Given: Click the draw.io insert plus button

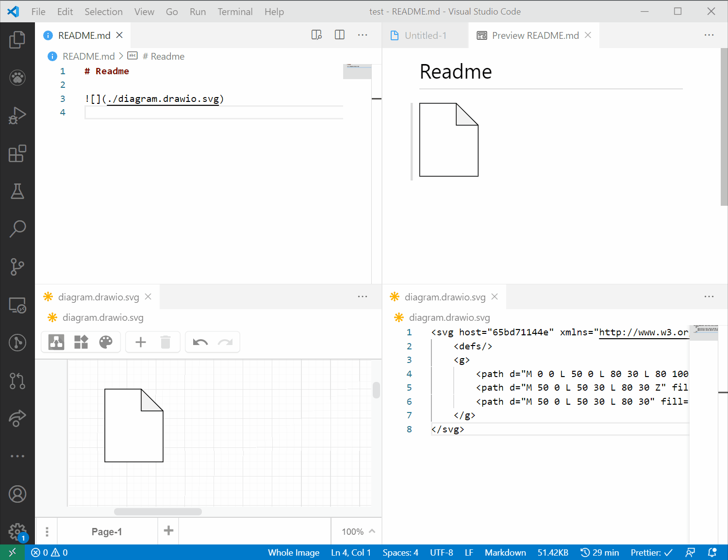Looking at the screenshot, I should tap(141, 342).
